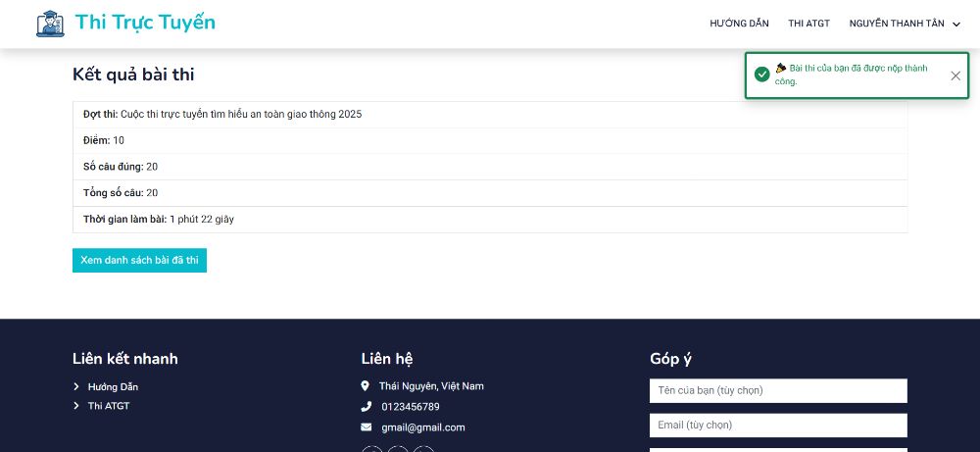The height and width of the screenshot is (452, 980).
Task: Click the party emoji in the notification
Action: (x=781, y=69)
